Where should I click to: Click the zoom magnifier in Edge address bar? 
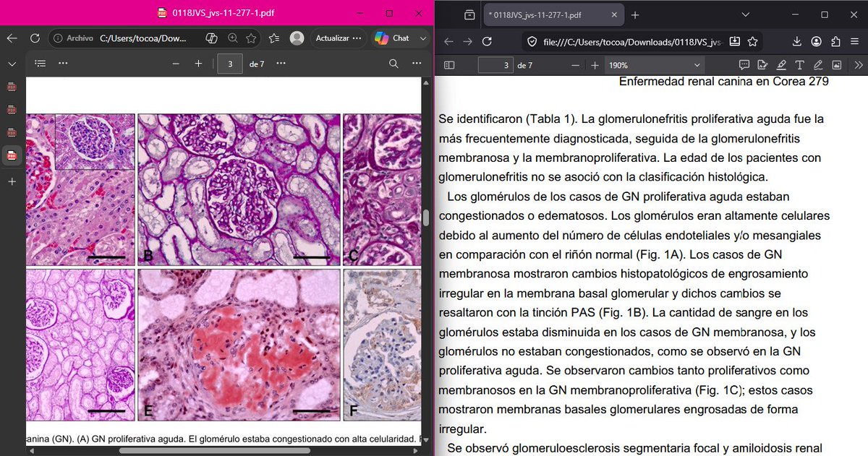click(x=233, y=38)
